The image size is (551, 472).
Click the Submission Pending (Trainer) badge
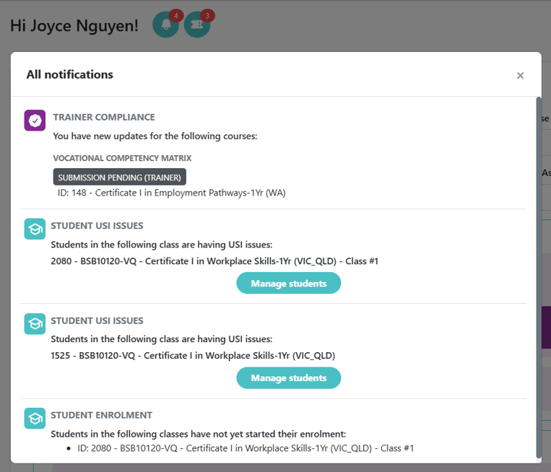click(x=119, y=177)
